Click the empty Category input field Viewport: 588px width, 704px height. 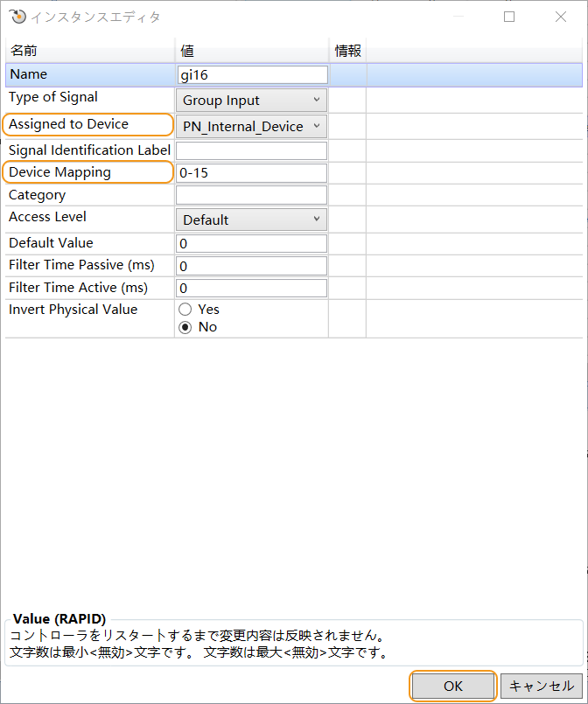pyautogui.click(x=252, y=195)
